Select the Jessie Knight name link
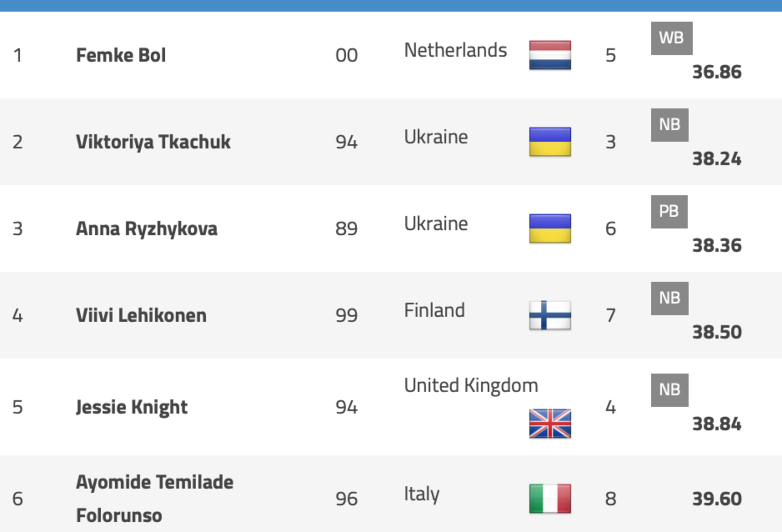The width and height of the screenshot is (782, 532). [132, 407]
